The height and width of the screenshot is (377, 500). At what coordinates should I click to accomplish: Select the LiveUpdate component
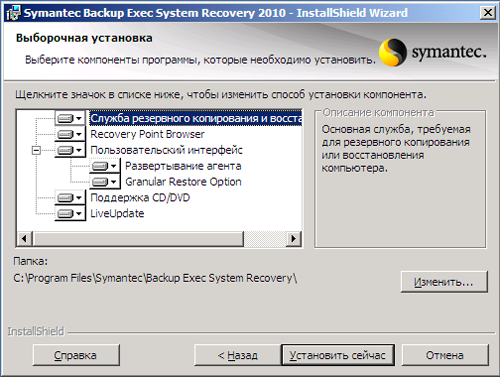pyautogui.click(x=117, y=214)
